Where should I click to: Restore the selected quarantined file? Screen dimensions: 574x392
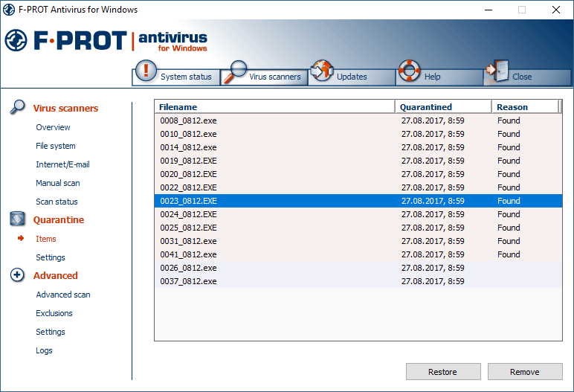coord(443,372)
